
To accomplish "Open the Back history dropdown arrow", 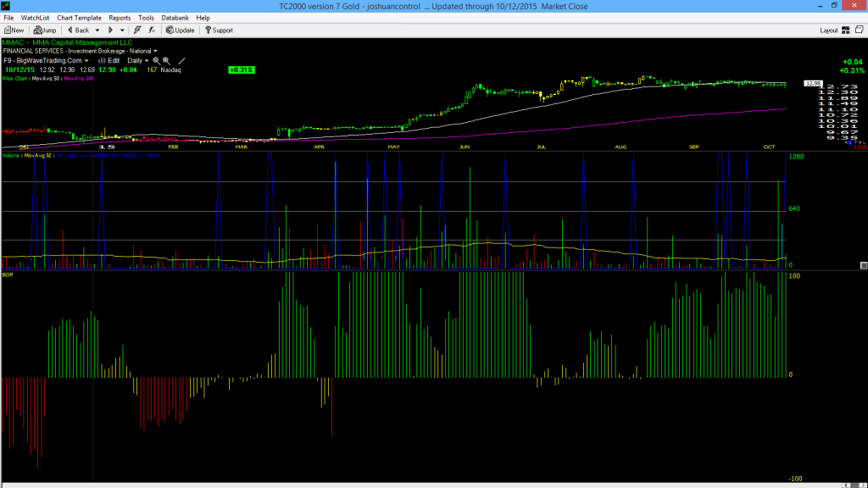I will [97, 30].
